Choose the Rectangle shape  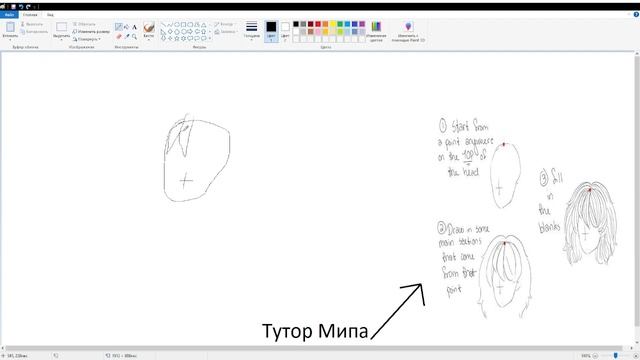click(184, 25)
